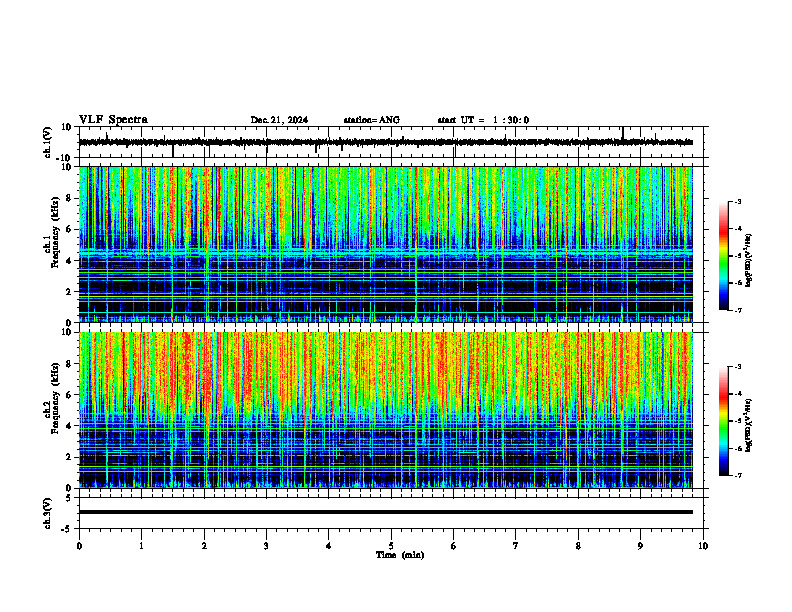Click the "-7" label on ch.1 color bar

738,310
